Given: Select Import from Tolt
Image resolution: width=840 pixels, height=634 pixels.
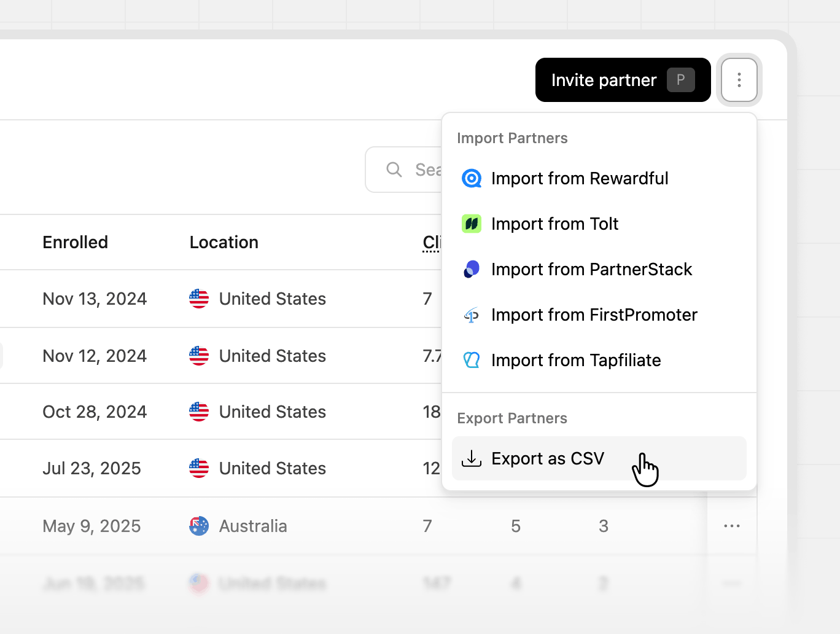Looking at the screenshot, I should click(599, 224).
